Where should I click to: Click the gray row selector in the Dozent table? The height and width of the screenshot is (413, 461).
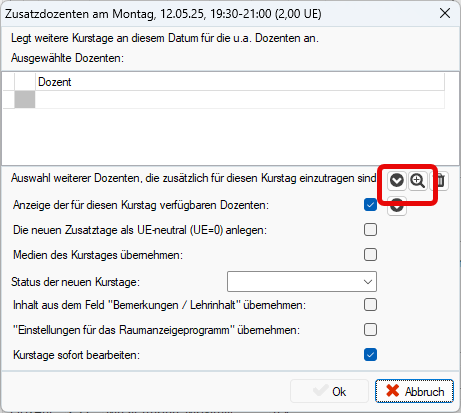(25, 100)
